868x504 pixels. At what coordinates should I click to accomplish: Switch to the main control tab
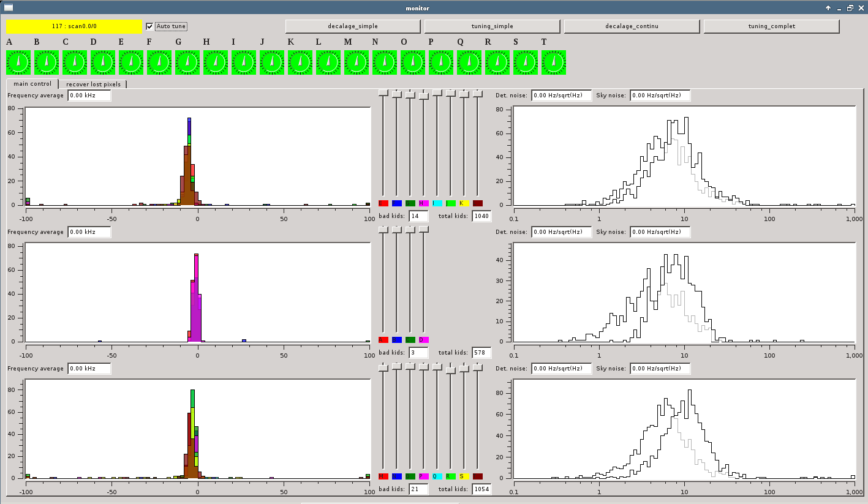click(x=32, y=84)
